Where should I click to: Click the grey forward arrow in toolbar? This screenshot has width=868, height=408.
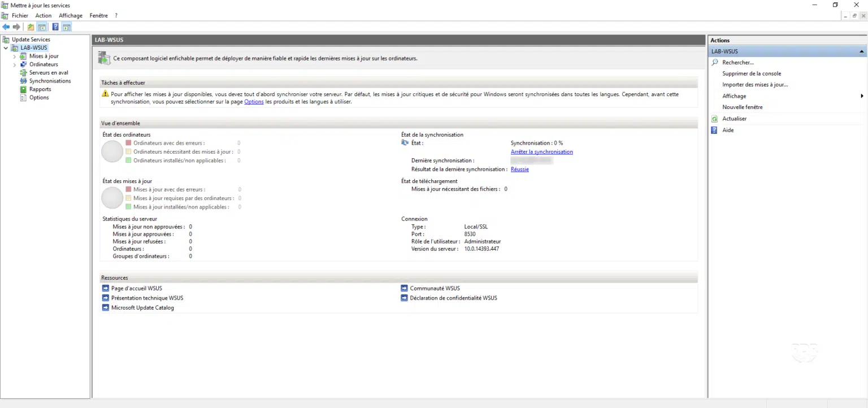(16, 27)
